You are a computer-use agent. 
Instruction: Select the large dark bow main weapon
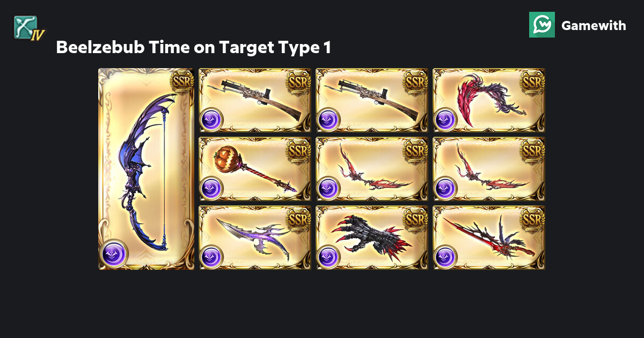146,169
